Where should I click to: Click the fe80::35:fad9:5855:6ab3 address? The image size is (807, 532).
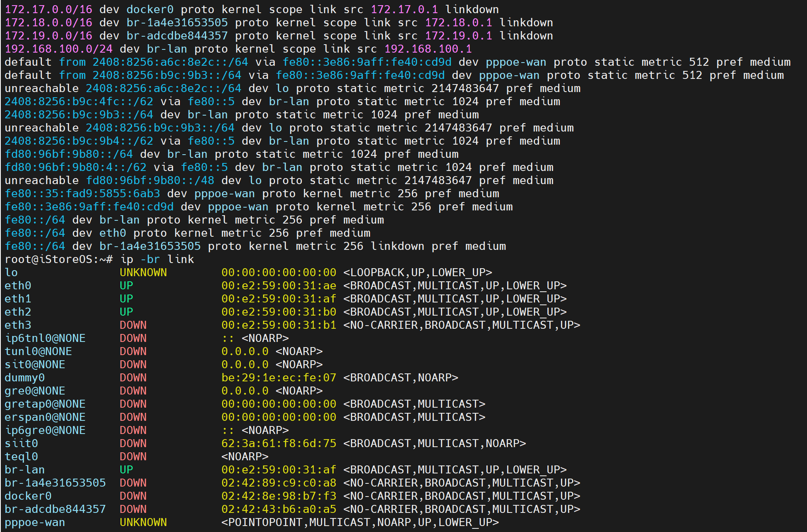83,193
